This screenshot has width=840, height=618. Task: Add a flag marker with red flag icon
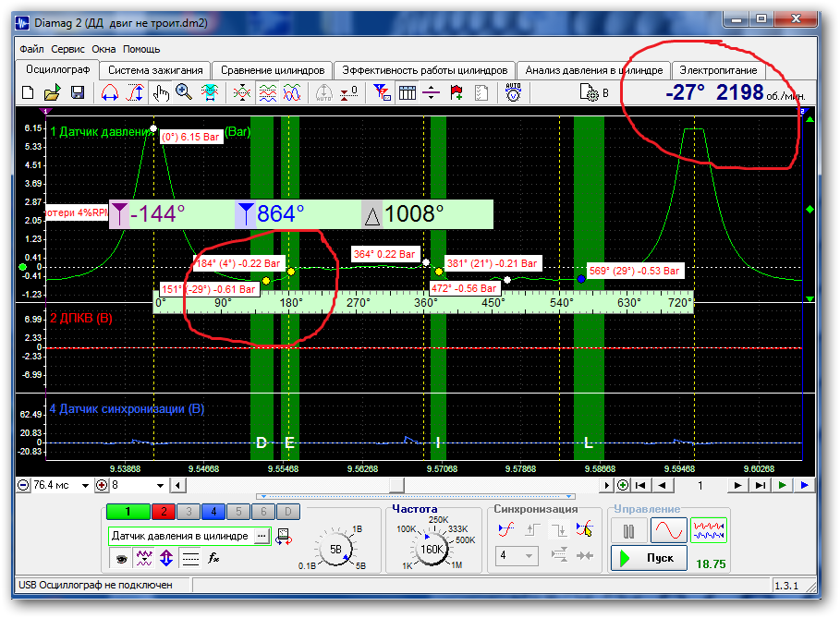(x=457, y=92)
